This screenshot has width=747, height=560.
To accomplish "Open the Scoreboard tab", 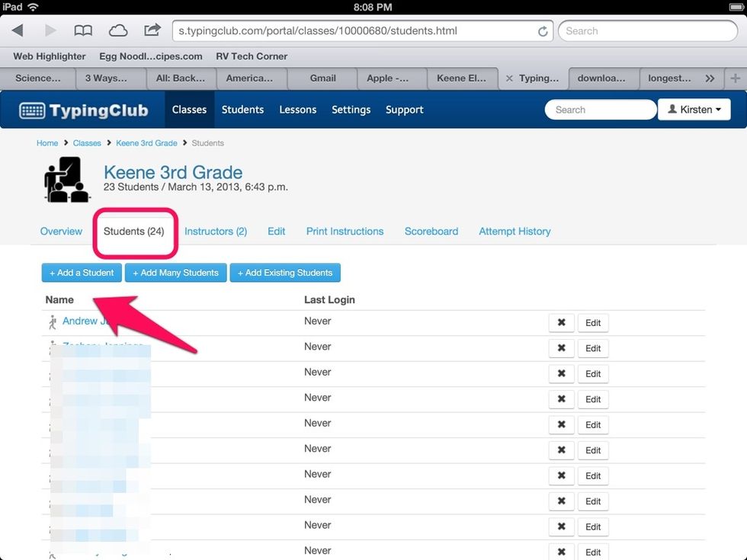I will click(431, 231).
